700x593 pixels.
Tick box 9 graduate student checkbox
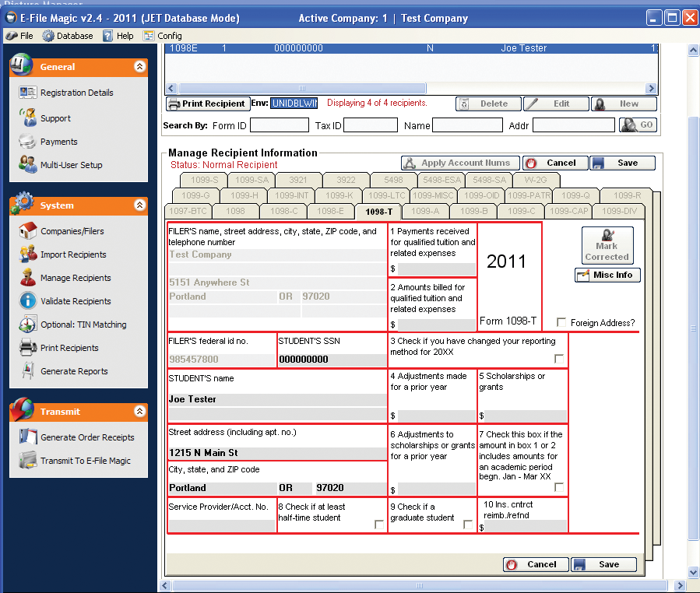click(468, 525)
